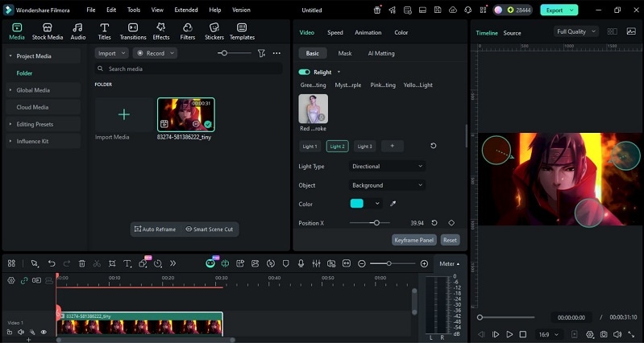Click the eyedropper color picker icon
The height and width of the screenshot is (343, 644).
(393, 204)
